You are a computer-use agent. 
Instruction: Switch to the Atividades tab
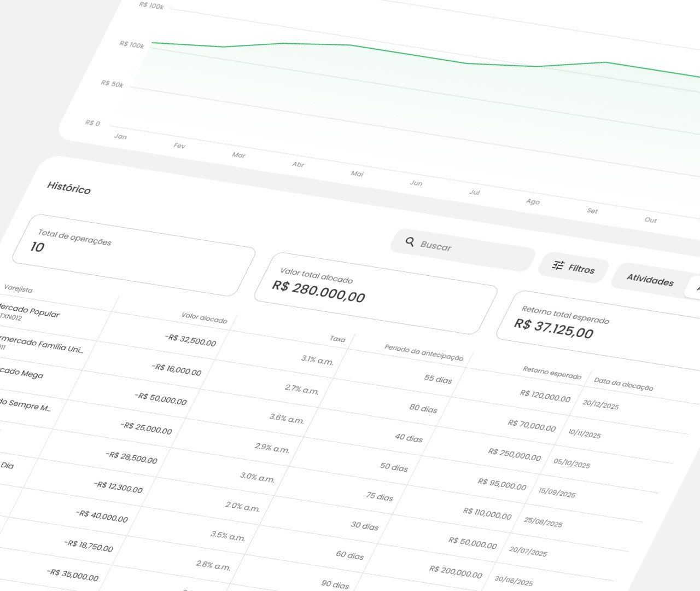pyautogui.click(x=650, y=280)
